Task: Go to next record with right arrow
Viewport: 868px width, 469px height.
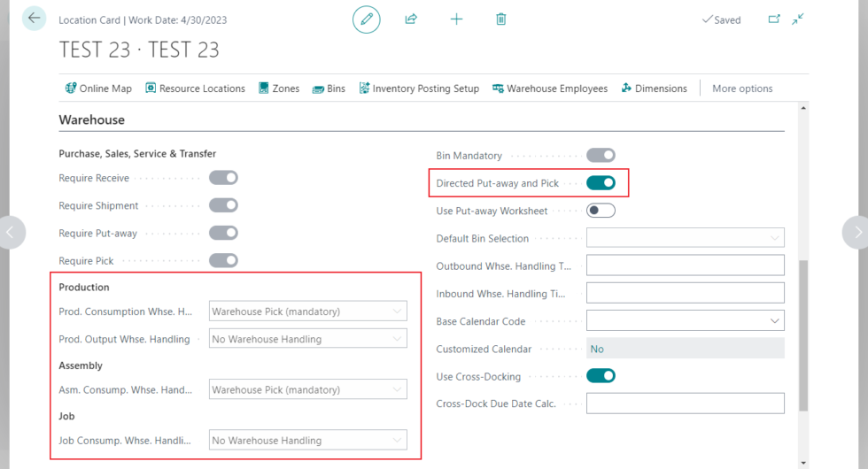Action: [x=856, y=232]
